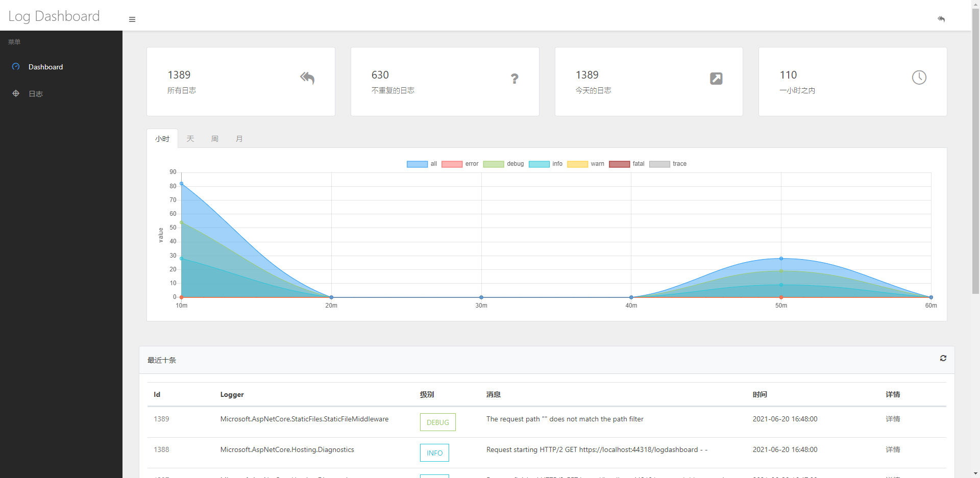Click the clock icon on 一小时之内 card
The image size is (980, 478).
pyautogui.click(x=919, y=78)
